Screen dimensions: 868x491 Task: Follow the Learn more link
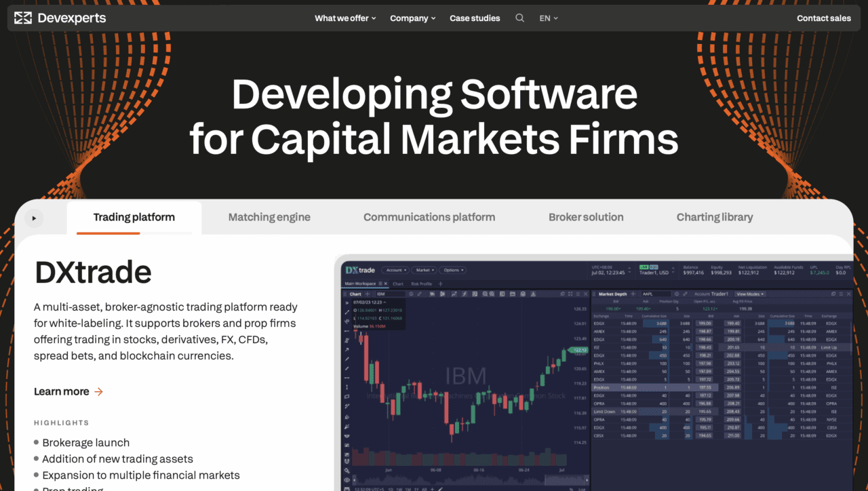(62, 391)
